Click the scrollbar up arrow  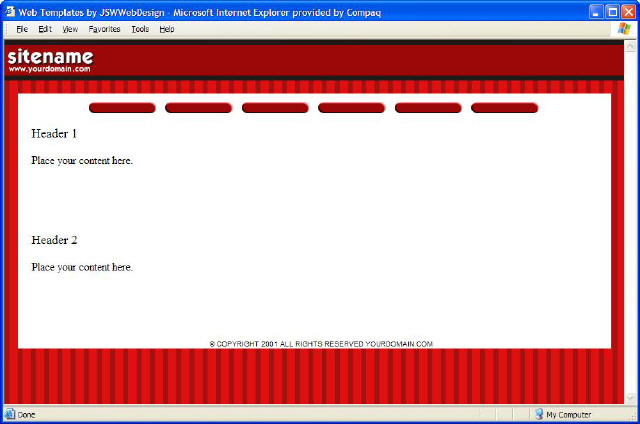631,46
